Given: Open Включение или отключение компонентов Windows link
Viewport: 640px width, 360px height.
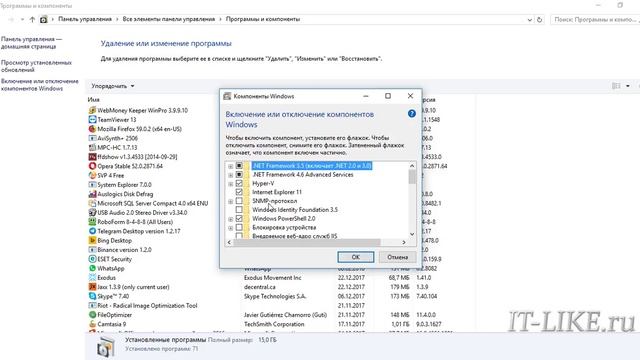Looking at the screenshot, I should coord(40,85).
